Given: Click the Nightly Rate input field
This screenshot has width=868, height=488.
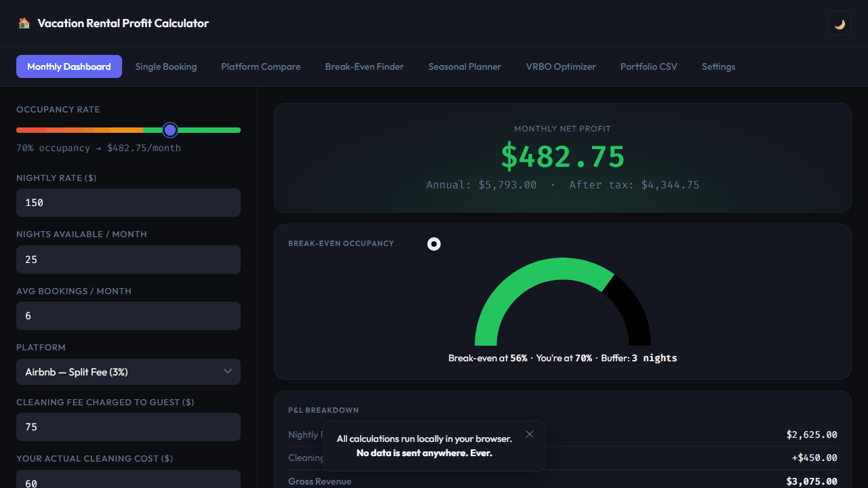Looking at the screenshot, I should (x=128, y=203).
